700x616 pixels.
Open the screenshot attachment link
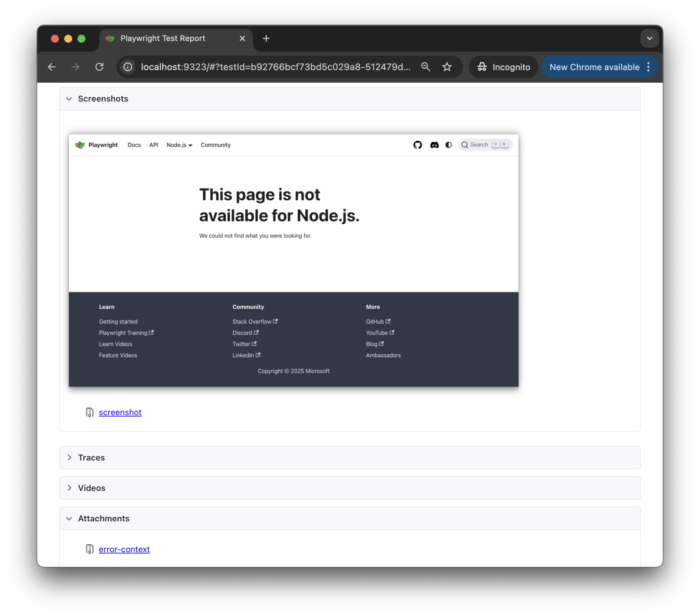tap(120, 412)
